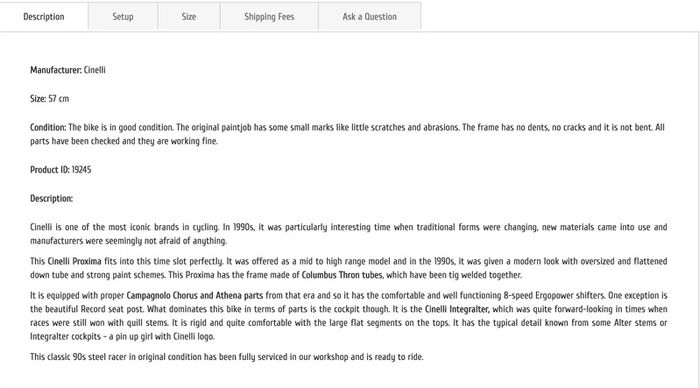Click the classic 90s steel racer sentence

pyautogui.click(x=227, y=357)
